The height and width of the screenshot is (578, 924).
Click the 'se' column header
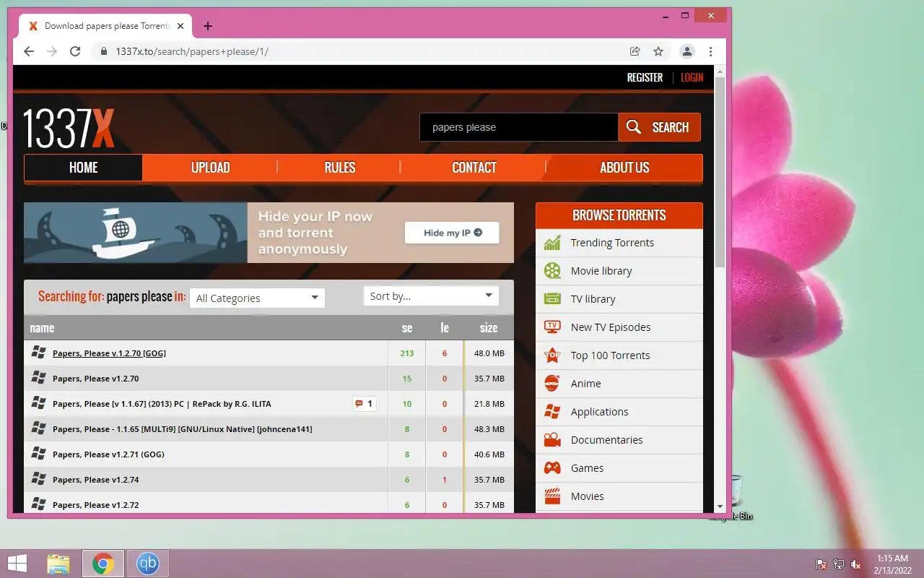(407, 328)
